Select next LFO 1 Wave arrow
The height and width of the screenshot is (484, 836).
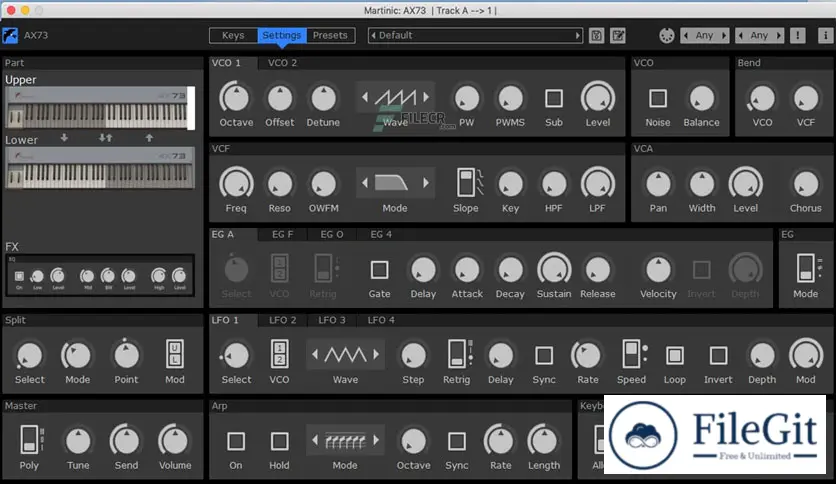pyautogui.click(x=376, y=354)
